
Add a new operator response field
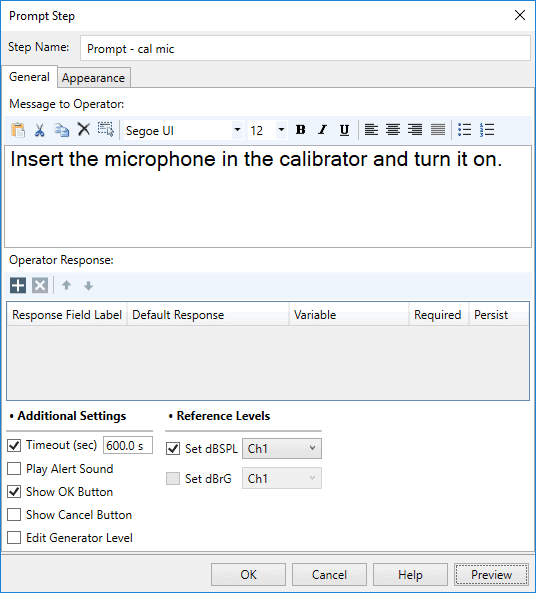[18, 285]
